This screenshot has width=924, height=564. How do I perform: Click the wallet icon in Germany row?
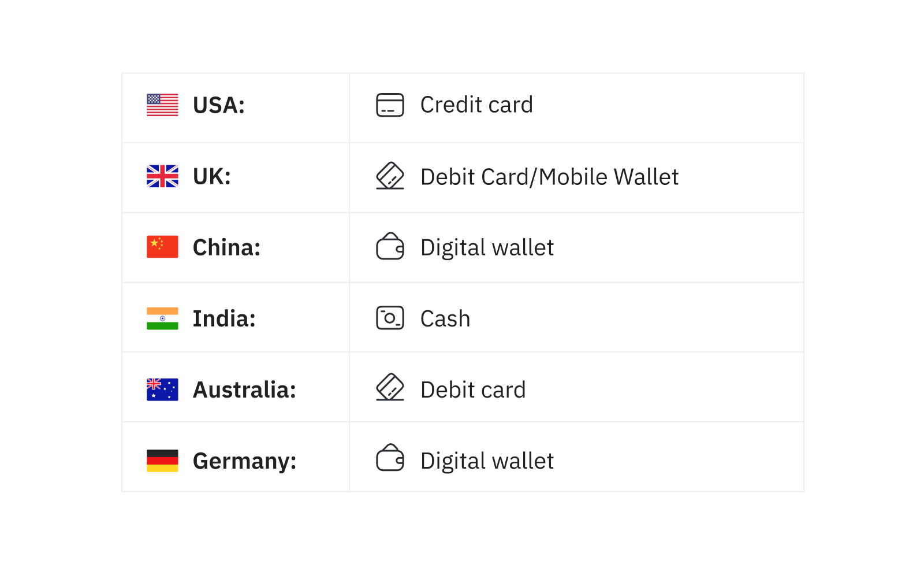pyautogui.click(x=390, y=458)
